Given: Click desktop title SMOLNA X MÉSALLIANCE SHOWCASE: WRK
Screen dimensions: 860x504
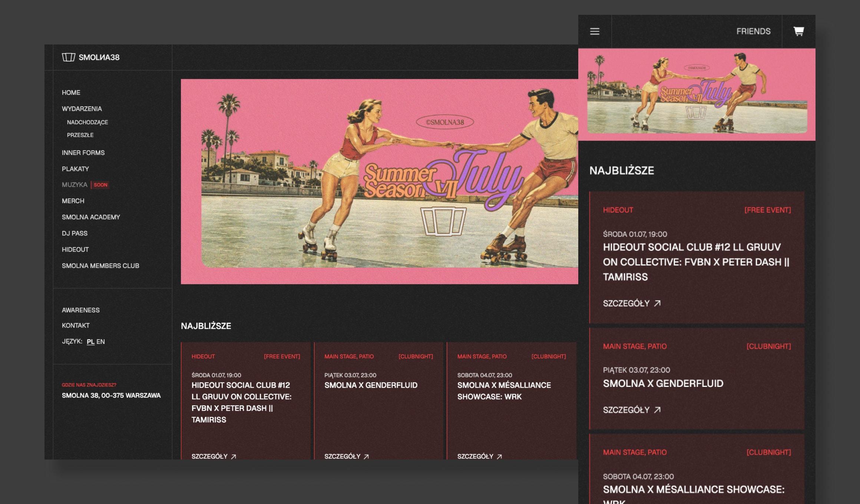Looking at the screenshot, I should click(x=504, y=391).
